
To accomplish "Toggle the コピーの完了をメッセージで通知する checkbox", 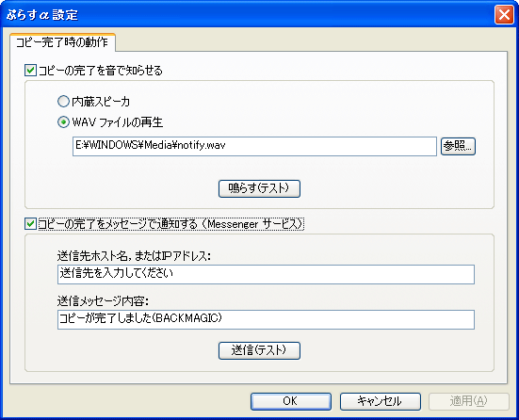I will (30, 224).
